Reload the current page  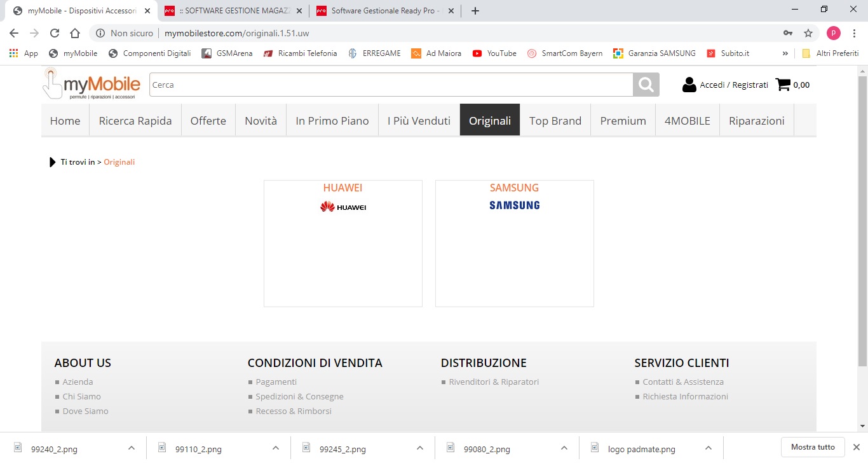tap(55, 33)
